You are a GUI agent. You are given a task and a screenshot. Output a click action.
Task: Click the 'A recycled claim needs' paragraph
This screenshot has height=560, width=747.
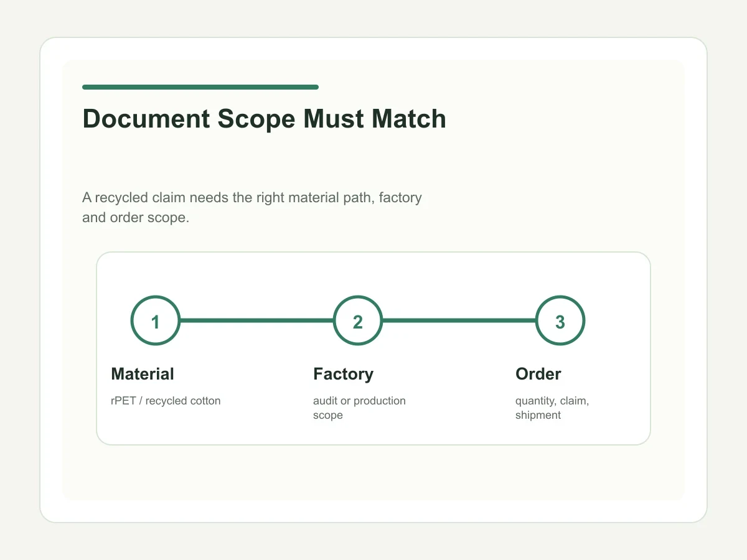coord(252,208)
